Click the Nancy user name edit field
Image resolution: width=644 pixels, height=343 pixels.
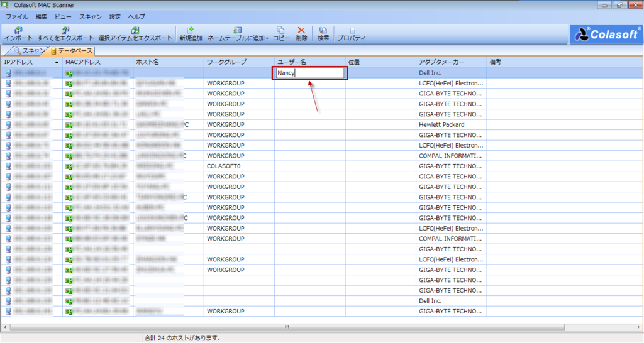pyautogui.click(x=309, y=73)
